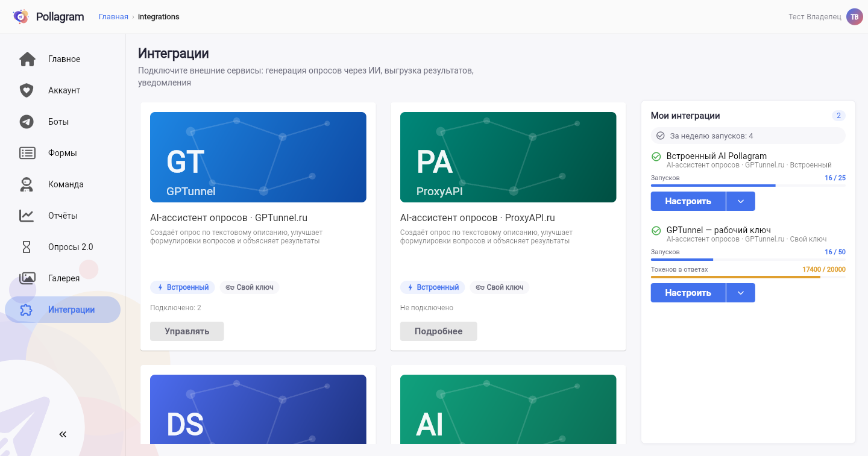The image size is (868, 456).
Task: Click the GPTunnel — рабочий ключ title
Action: tap(719, 230)
